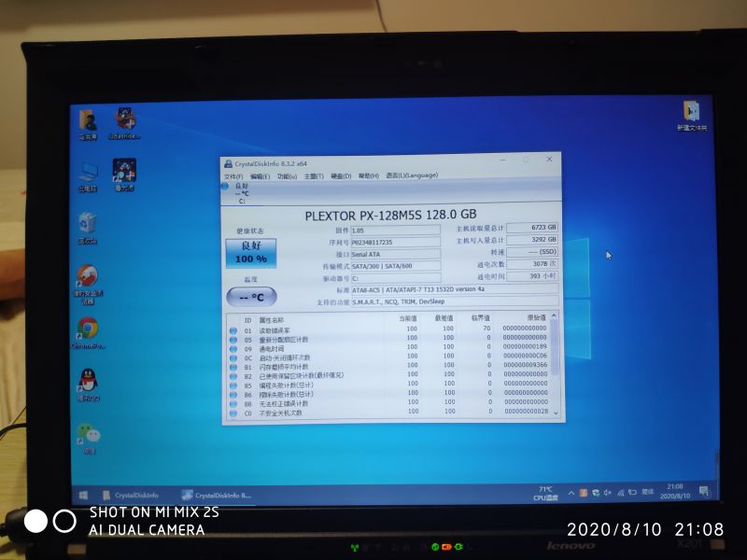Click the PLEXTOR PX-128M5S 128.0 GB drive title
This screenshot has height=560, width=747.
point(390,216)
